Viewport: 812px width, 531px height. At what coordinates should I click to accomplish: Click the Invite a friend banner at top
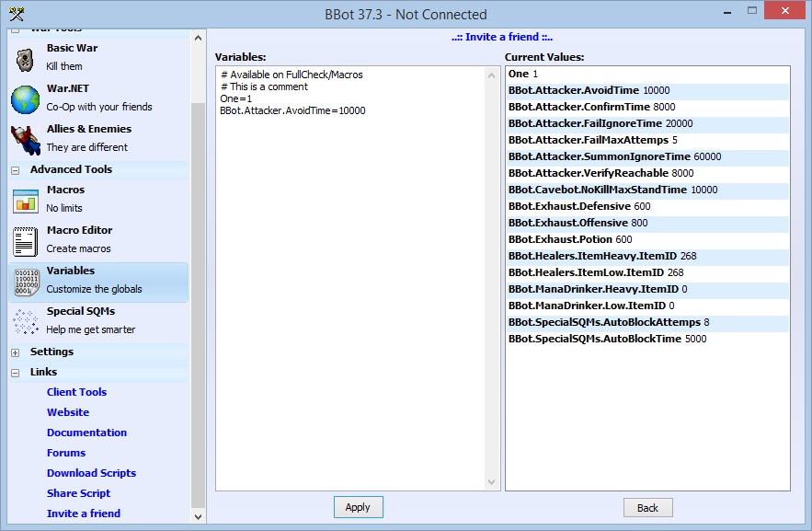coord(502,38)
